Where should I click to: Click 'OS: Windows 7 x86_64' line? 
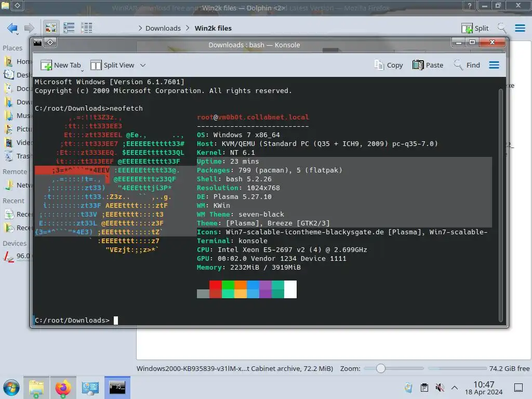point(238,135)
